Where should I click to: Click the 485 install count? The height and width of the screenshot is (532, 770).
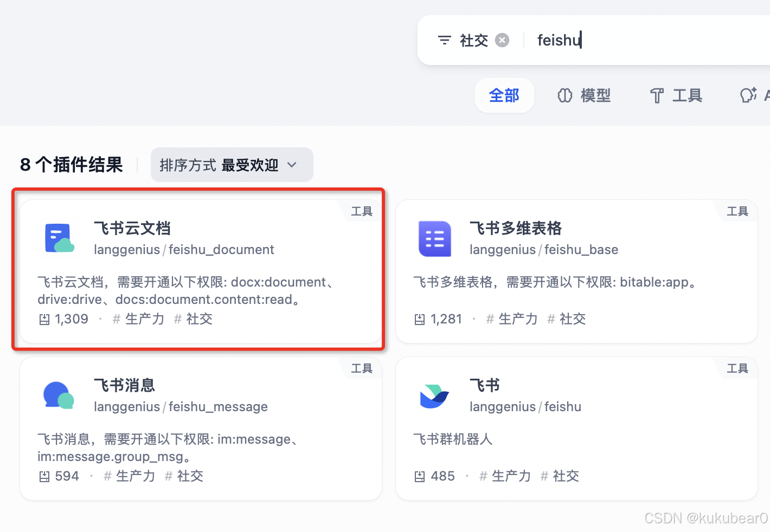[x=442, y=476]
